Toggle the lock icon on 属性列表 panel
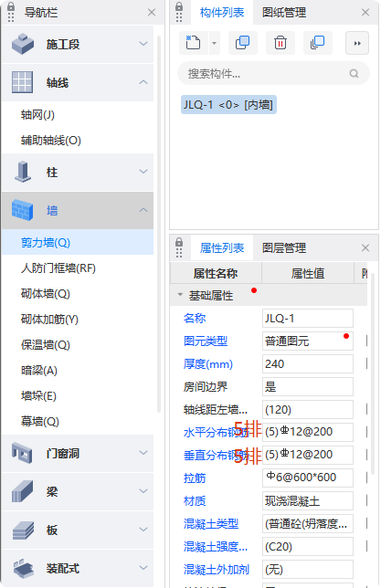The width and height of the screenshot is (381, 588). pos(179,242)
